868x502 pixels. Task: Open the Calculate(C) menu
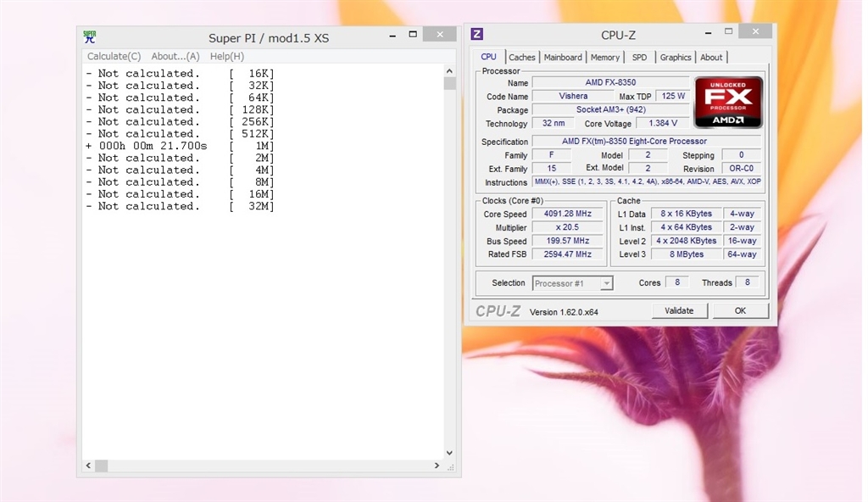pos(114,57)
